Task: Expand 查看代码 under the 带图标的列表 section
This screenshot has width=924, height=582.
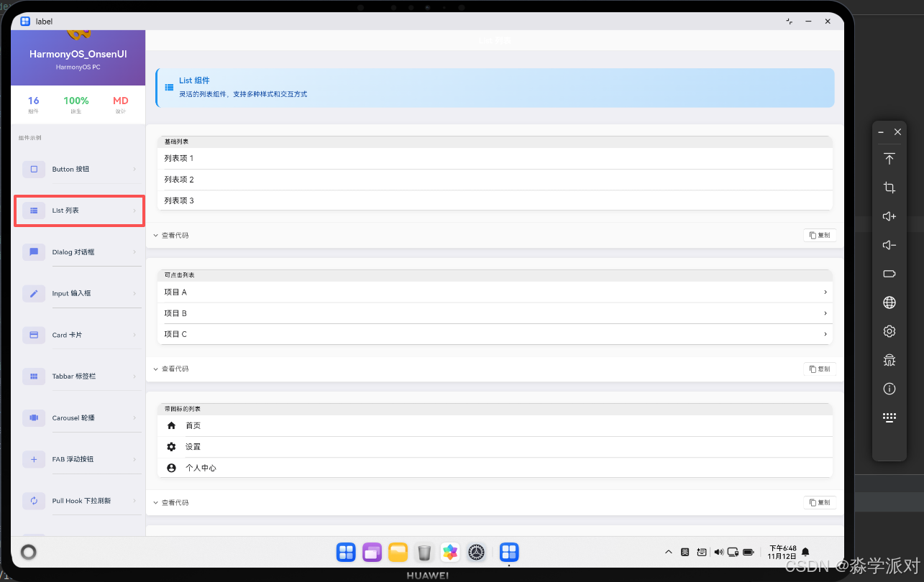Action: point(171,502)
